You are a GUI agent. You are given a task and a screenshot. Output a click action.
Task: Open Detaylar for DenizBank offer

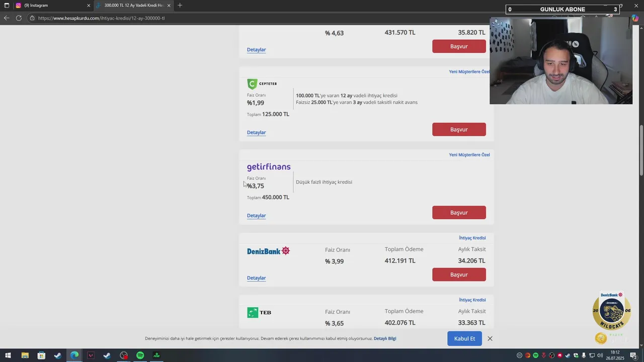pos(256,278)
